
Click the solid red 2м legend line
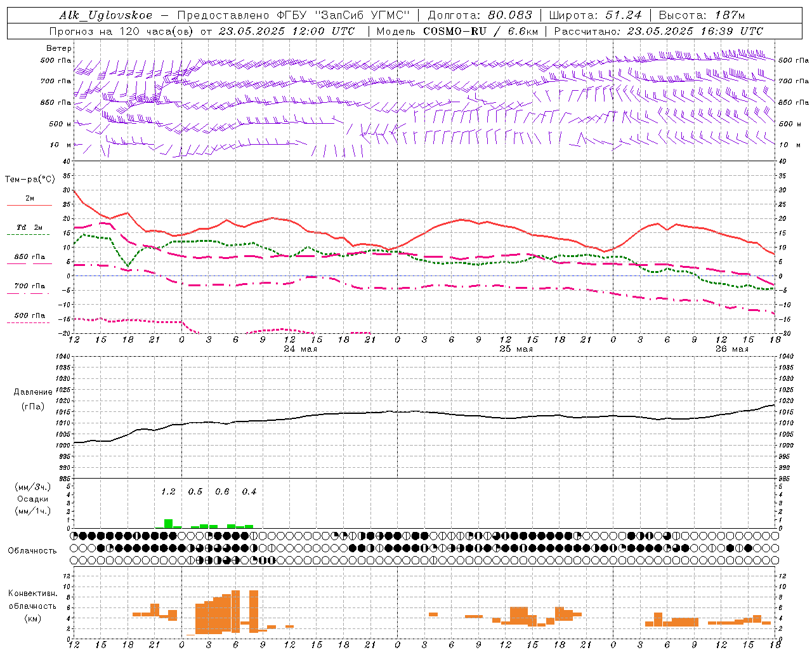click(x=29, y=206)
